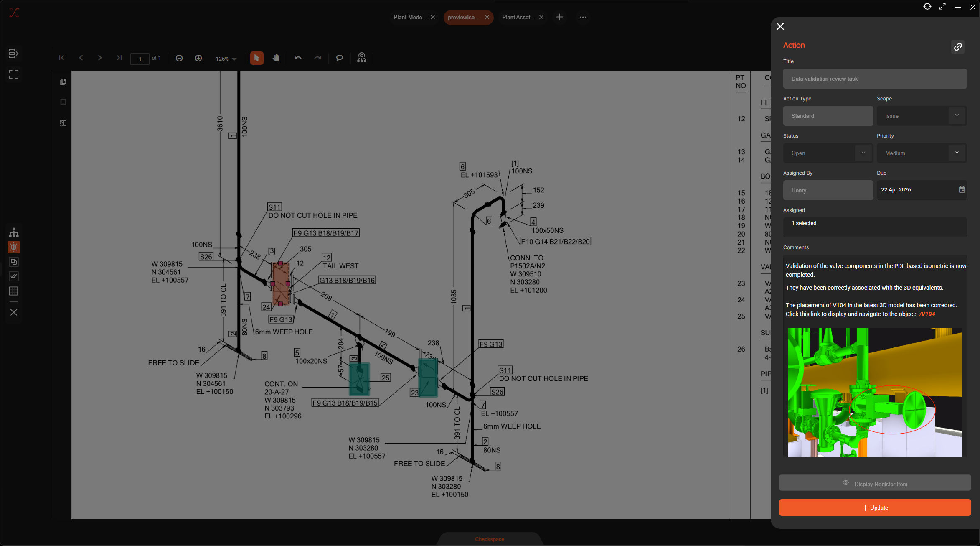
Task: Click the page number input field
Action: pos(140,59)
